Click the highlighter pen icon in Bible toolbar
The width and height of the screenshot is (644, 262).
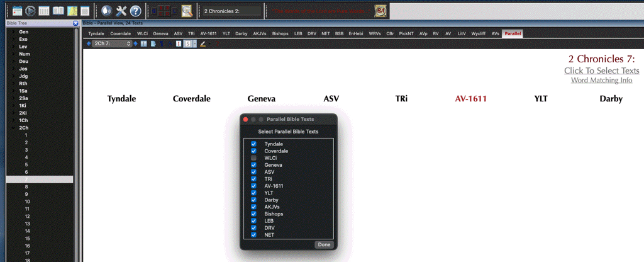tap(203, 43)
